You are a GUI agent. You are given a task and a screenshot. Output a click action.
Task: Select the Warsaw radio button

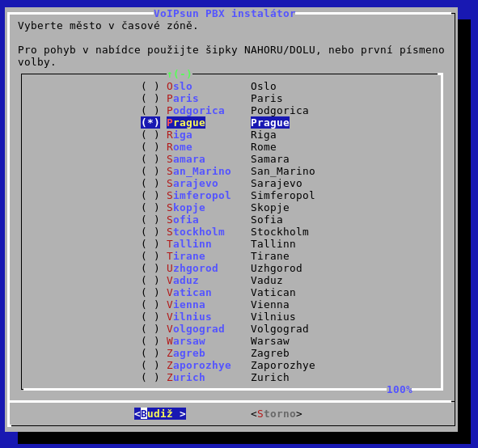[x=150, y=341]
